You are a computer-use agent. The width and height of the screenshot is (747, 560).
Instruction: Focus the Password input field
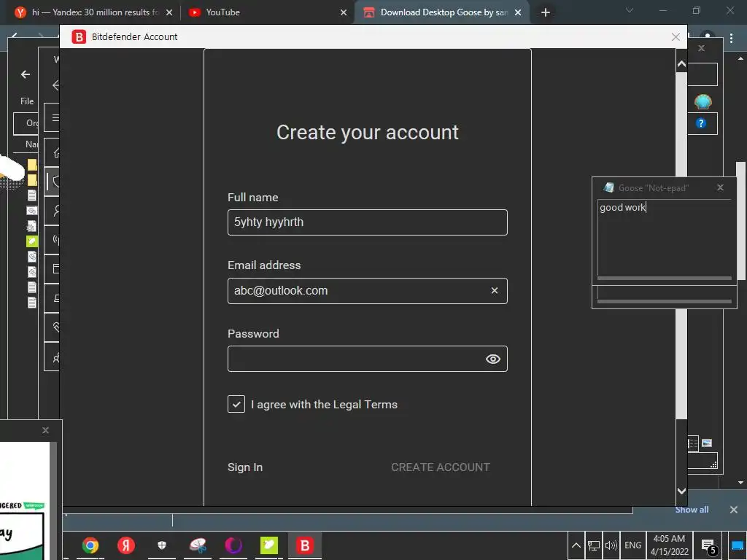[x=368, y=359]
